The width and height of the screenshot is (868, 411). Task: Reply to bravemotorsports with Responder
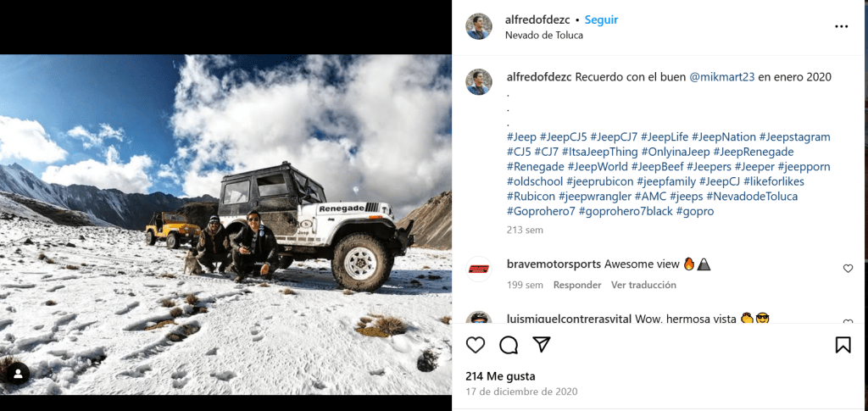576,285
